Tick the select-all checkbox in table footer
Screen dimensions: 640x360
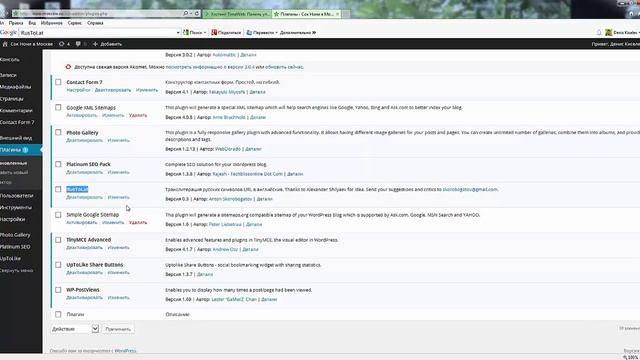click(58, 314)
